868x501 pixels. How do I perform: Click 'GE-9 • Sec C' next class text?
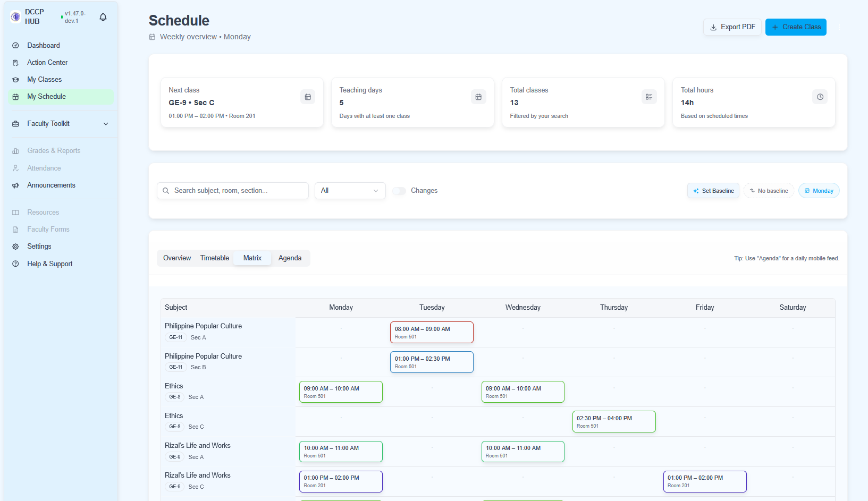click(191, 103)
